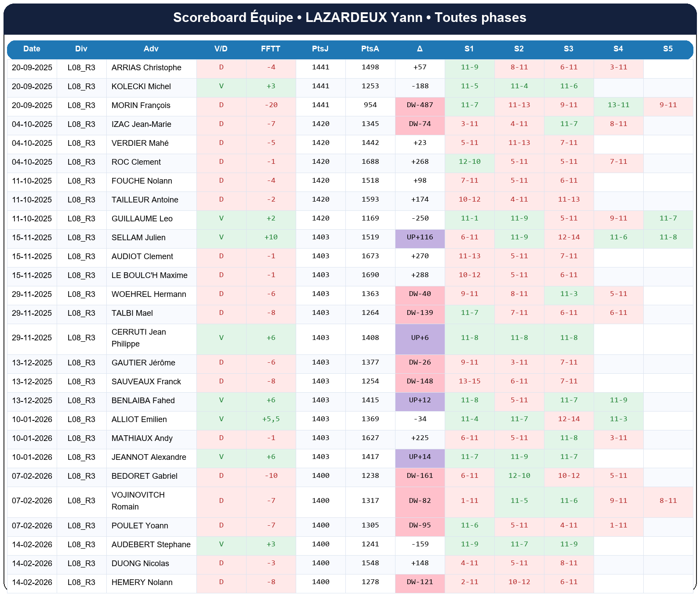This screenshot has height=596, width=700.
Task: Click opponent SELLAM Julien
Action: tap(138, 238)
